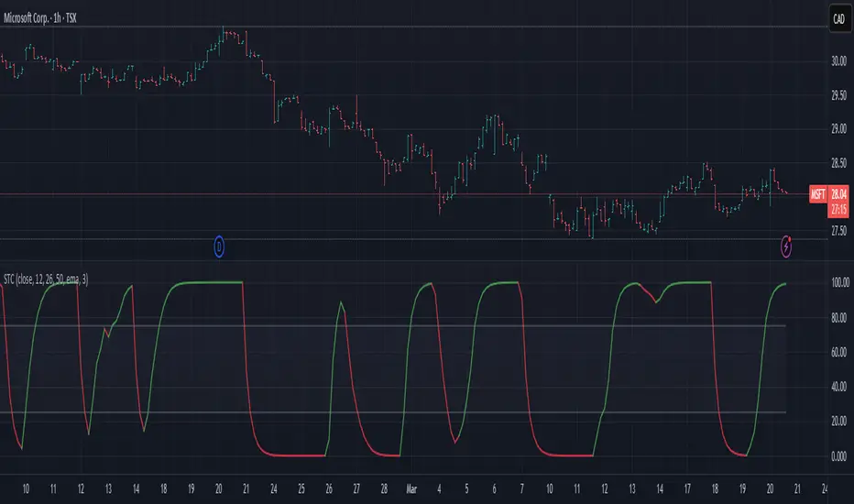
Task: Click the 27.50 price axis label
Action: (838, 231)
